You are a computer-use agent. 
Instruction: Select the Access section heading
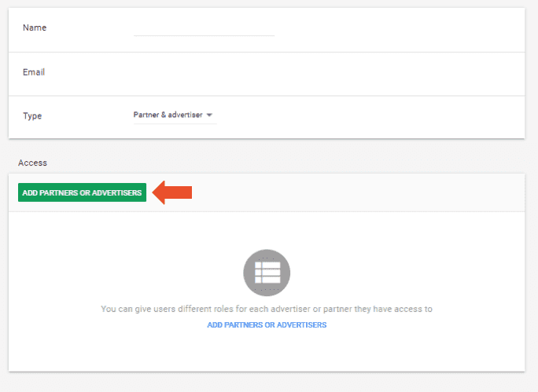32,163
